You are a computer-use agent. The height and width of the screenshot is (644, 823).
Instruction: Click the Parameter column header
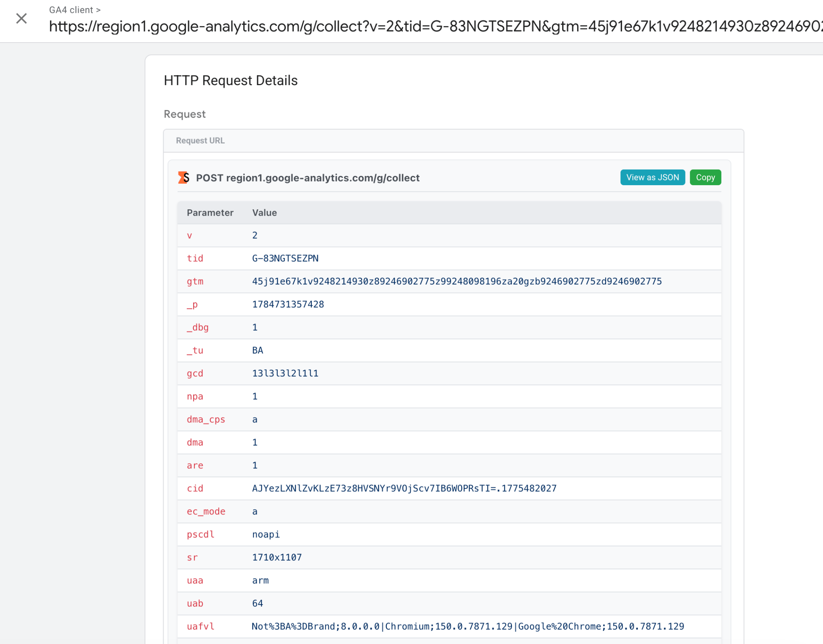pyautogui.click(x=210, y=213)
